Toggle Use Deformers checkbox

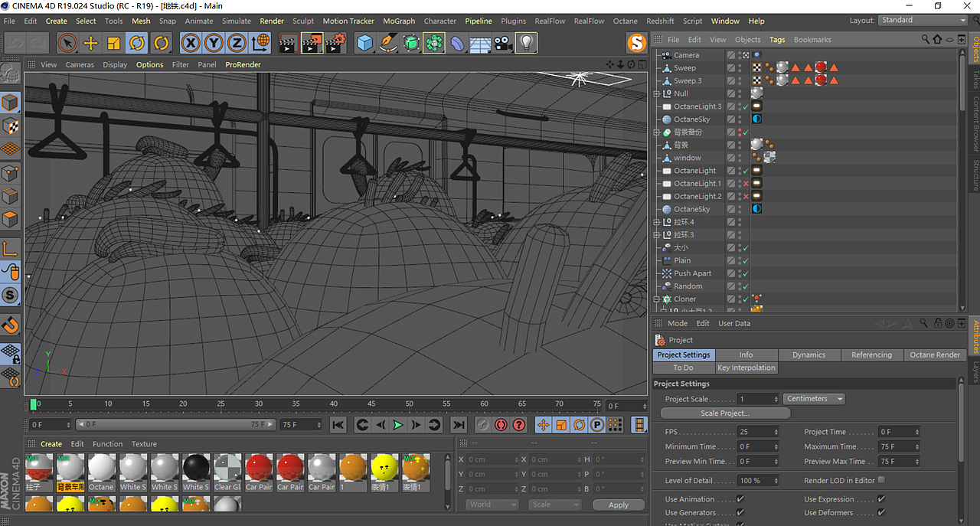881,513
